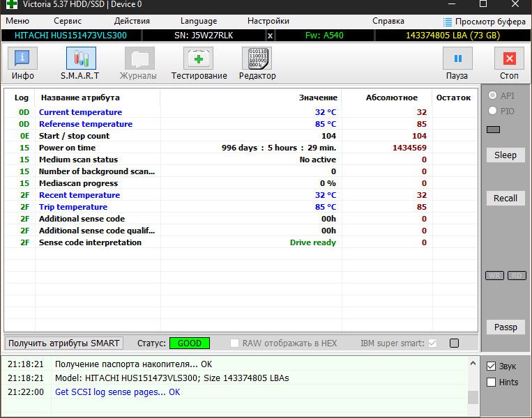This screenshot has height=418, width=532.
Task: Select the Additional sense code row
Action: (241, 219)
